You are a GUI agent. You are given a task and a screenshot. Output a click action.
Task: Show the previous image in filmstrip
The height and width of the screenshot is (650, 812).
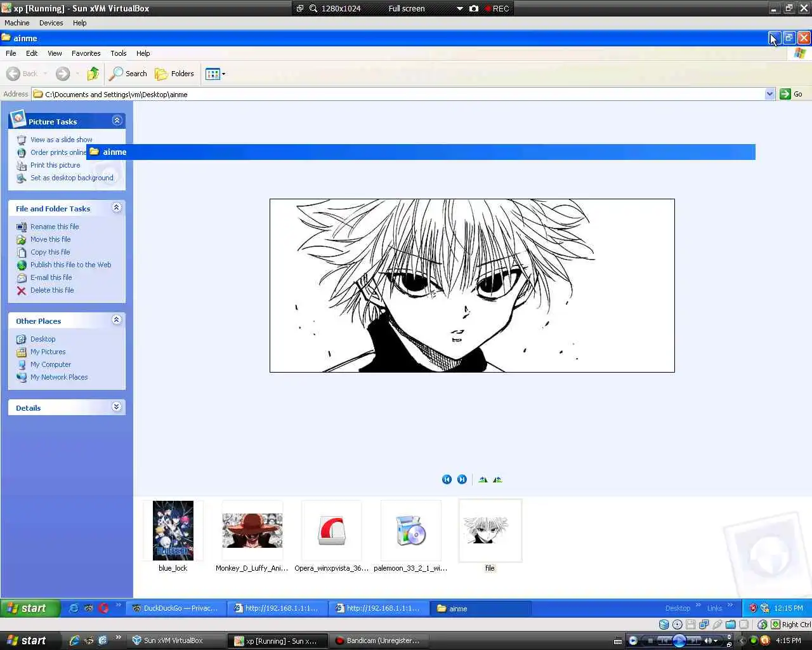click(x=447, y=479)
